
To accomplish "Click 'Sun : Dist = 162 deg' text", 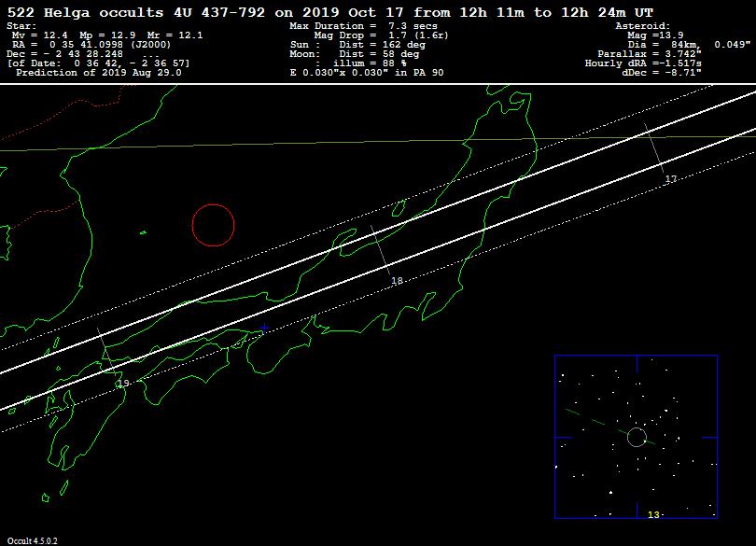I will pyautogui.click(x=357, y=45).
